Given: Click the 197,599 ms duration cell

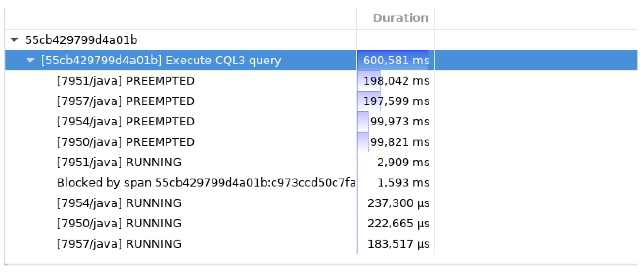Looking at the screenshot, I should pos(396,101).
